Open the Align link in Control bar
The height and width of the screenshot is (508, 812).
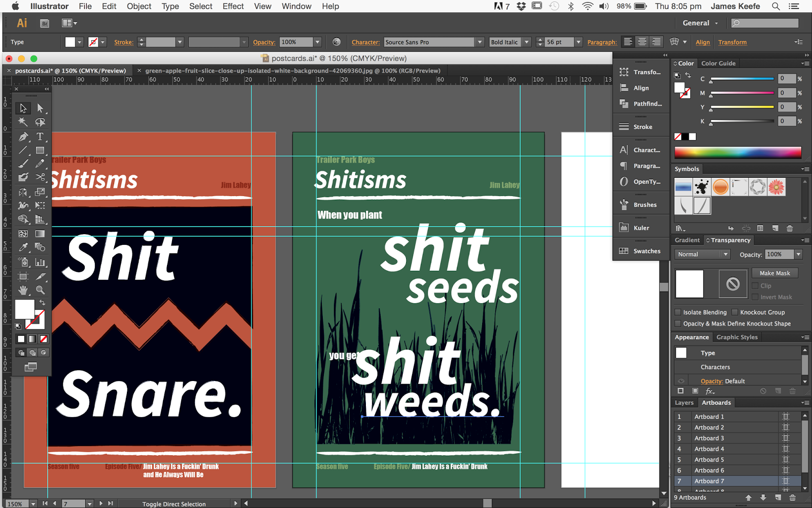(x=703, y=42)
